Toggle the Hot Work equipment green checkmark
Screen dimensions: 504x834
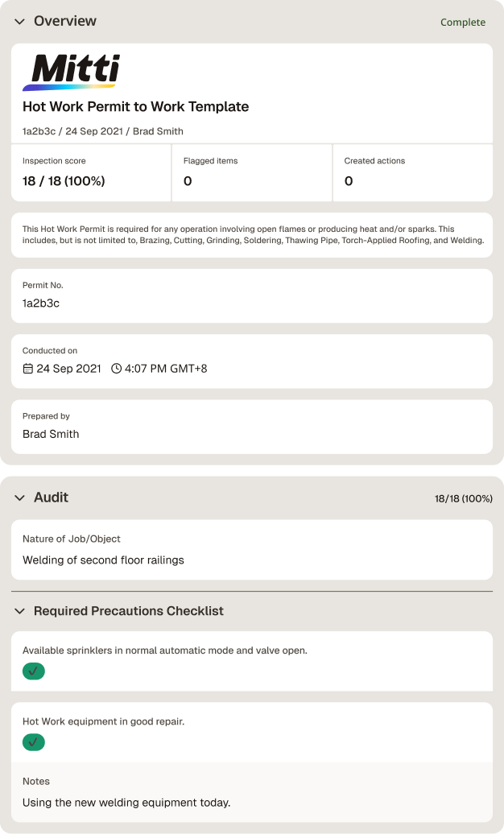tap(34, 742)
